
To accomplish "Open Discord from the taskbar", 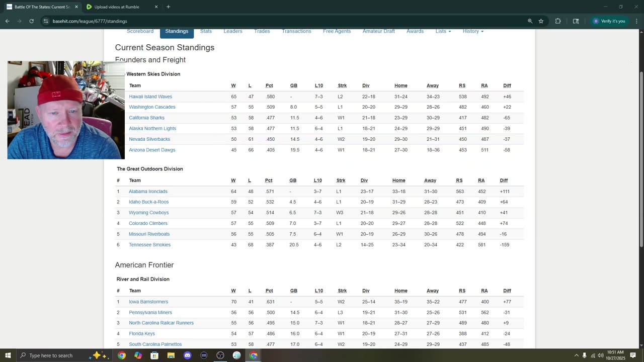I will point(187,355).
